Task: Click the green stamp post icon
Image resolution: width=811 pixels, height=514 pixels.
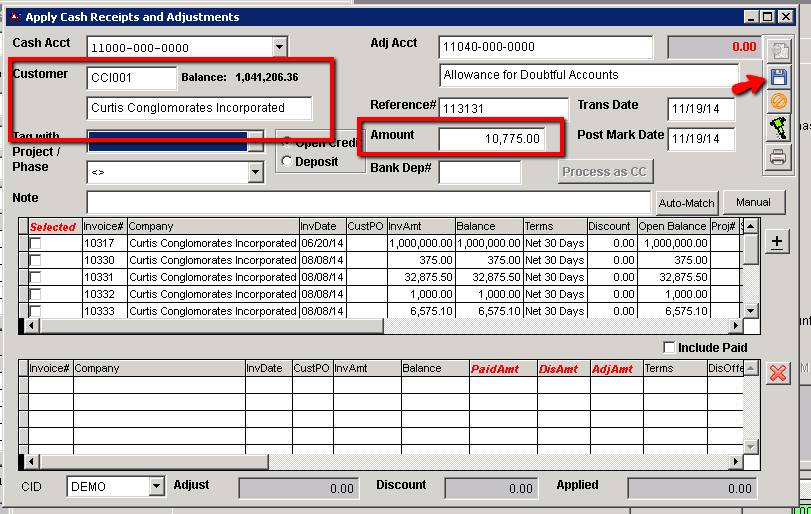Action: point(777,128)
